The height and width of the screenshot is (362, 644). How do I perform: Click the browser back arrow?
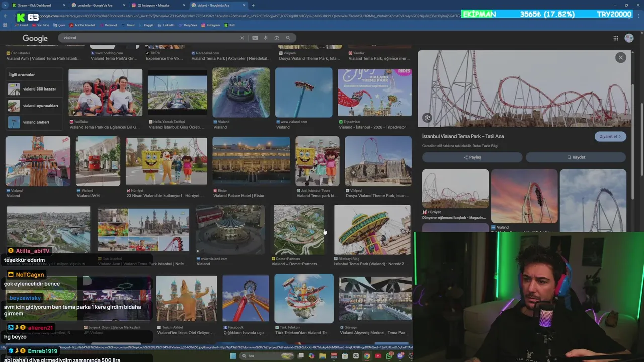point(6,16)
